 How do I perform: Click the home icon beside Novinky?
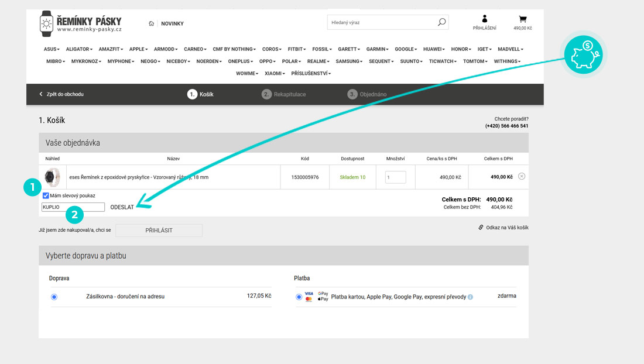click(x=152, y=24)
